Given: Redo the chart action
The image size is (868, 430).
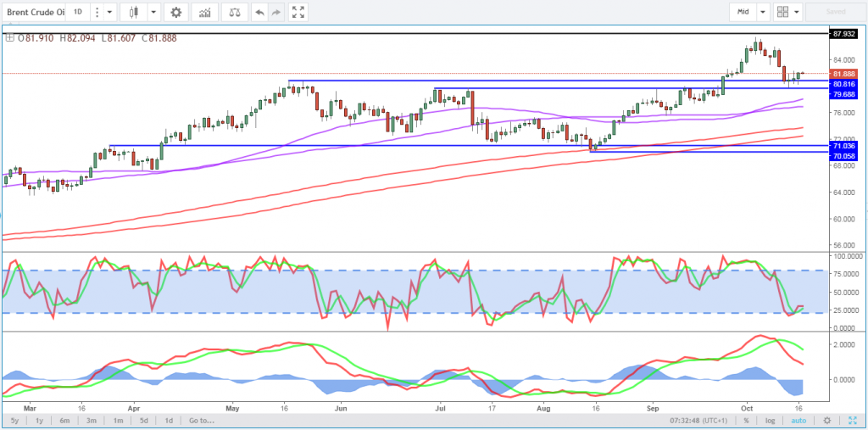Looking at the screenshot, I should coord(275,12).
